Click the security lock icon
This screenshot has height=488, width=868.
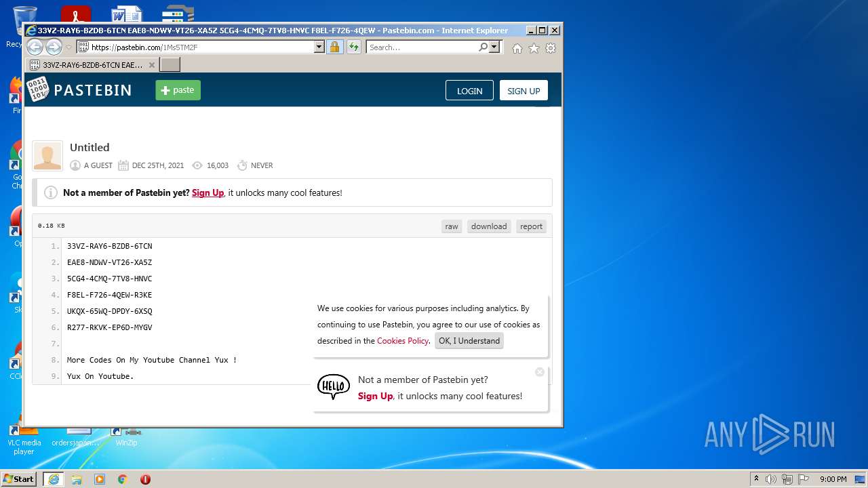pyautogui.click(x=334, y=47)
